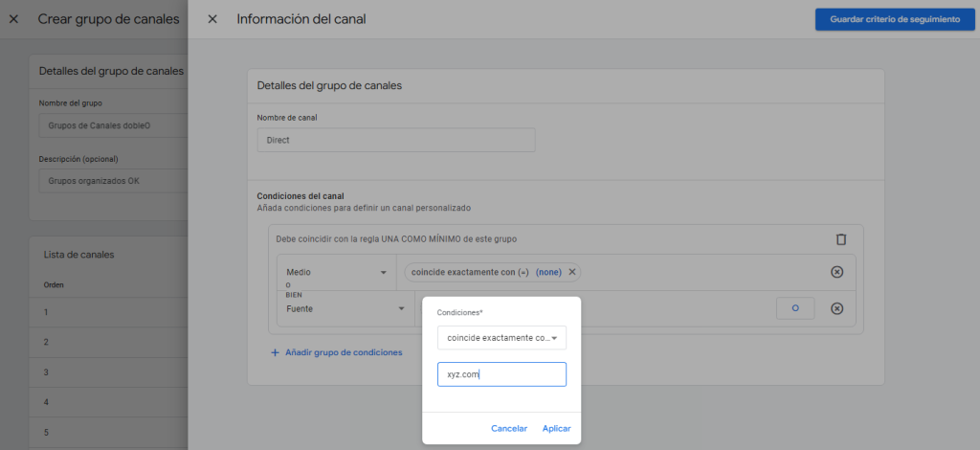Open the Fuente dimension dropdown
This screenshot has height=450, width=980.
pyautogui.click(x=345, y=308)
